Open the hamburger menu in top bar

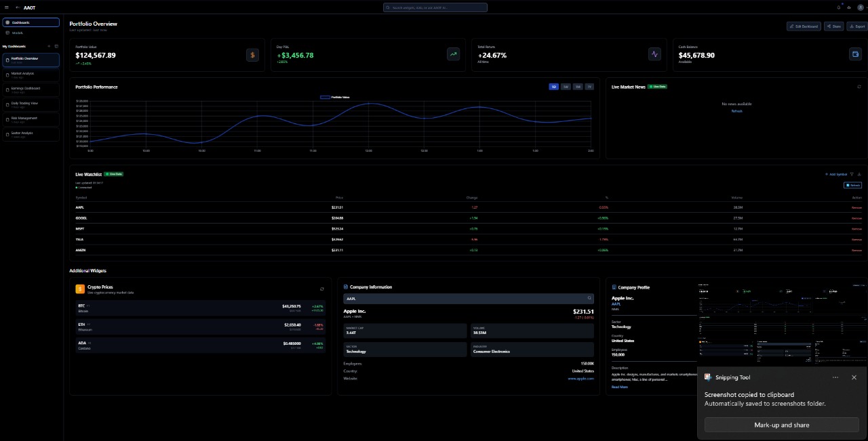coord(6,7)
